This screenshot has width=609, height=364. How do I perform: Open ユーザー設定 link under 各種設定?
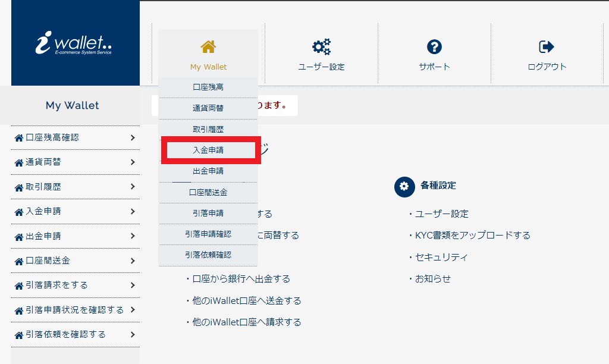[442, 214]
